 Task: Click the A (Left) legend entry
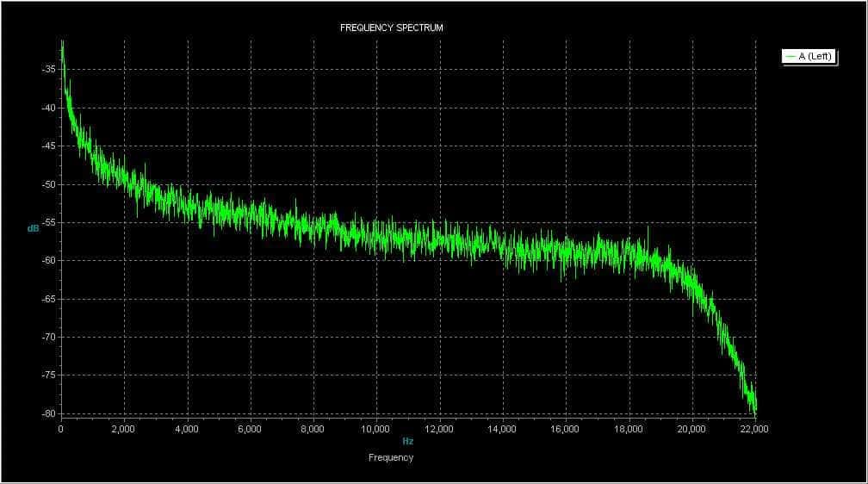[809, 57]
